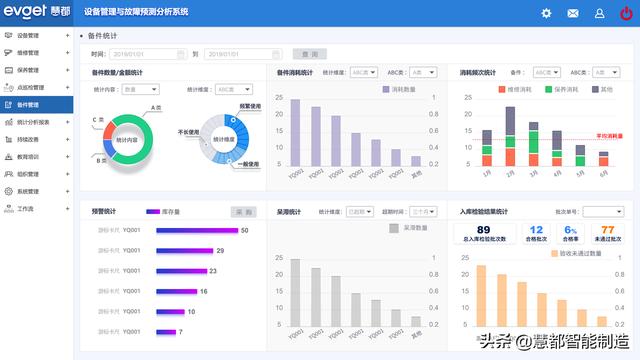
Task: Toggle the green 保养消耗 legend swatch
Action: pyautogui.click(x=549, y=89)
